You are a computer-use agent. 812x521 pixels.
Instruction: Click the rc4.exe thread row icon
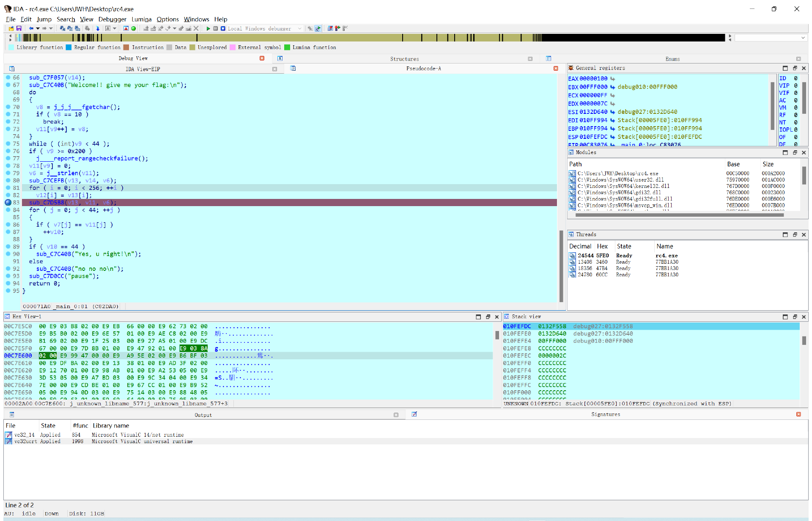coord(572,256)
